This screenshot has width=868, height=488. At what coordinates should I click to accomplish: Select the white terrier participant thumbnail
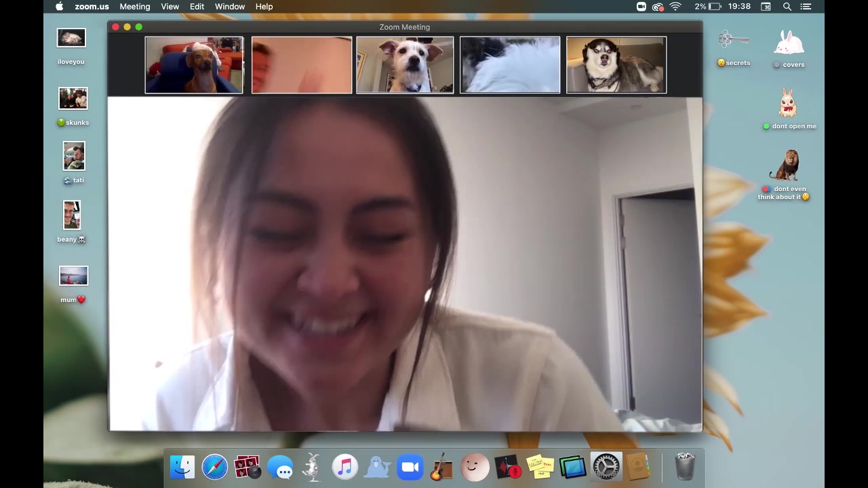point(405,65)
